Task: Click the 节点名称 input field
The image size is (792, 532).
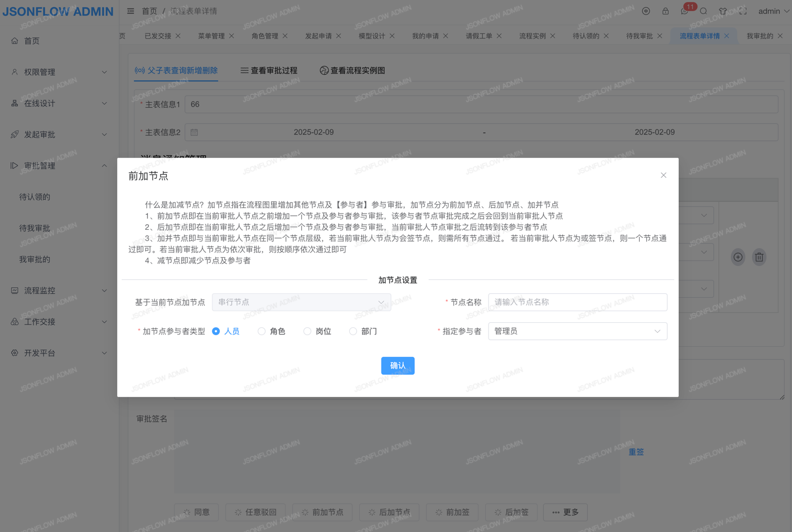Action: point(577,302)
